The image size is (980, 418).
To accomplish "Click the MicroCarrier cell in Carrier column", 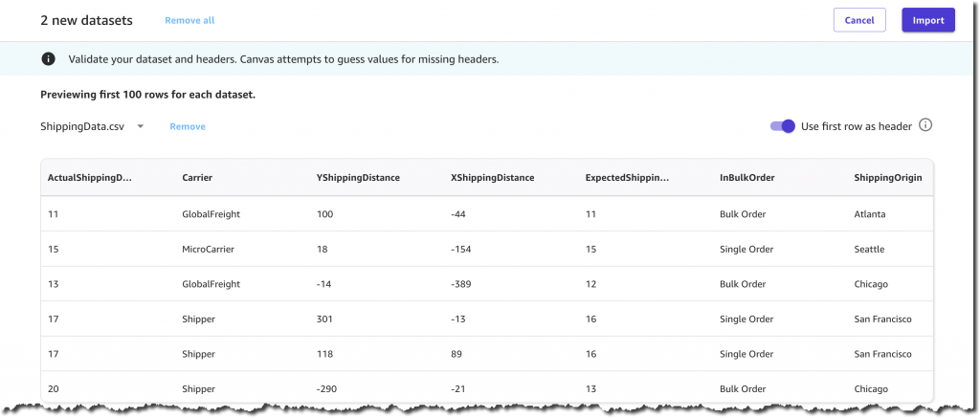I will pyautogui.click(x=208, y=250).
